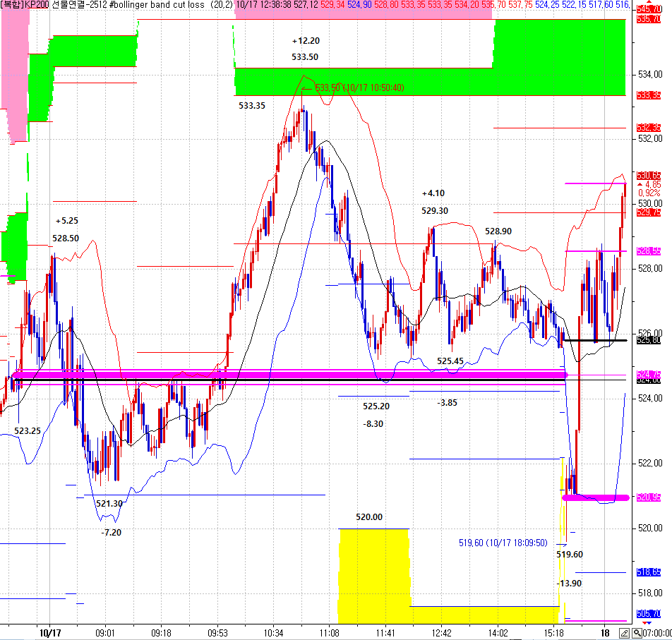672x640 pixels.
Task: Click the red 533.35 price tag
Action: click(x=648, y=95)
